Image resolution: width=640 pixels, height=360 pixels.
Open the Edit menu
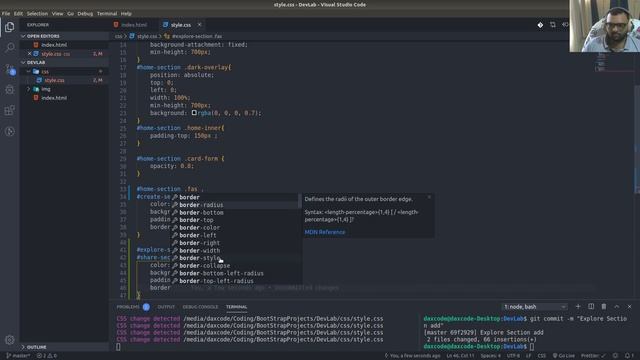click(x=18, y=13)
